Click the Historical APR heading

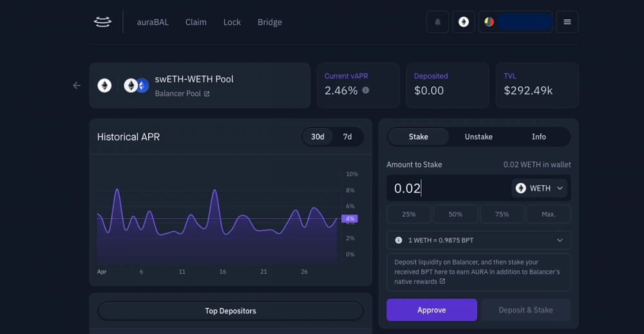(x=129, y=137)
